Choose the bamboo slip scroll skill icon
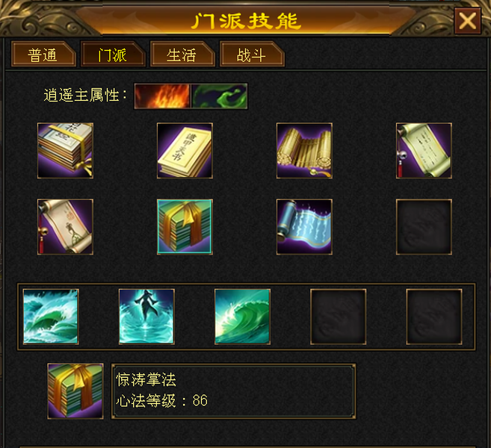 coord(304,151)
